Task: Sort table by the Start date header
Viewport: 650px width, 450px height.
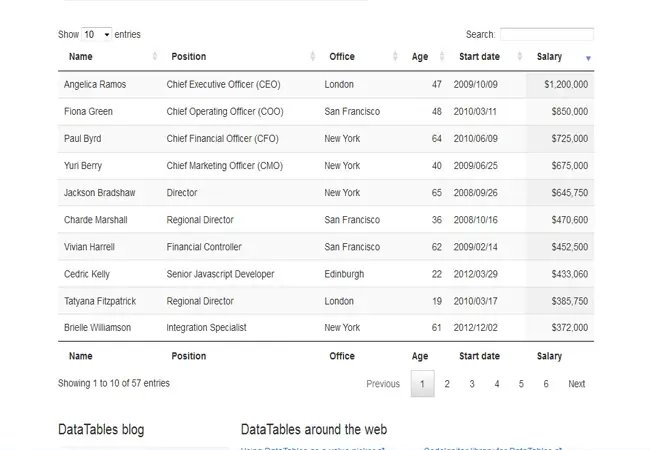Action: click(x=479, y=57)
